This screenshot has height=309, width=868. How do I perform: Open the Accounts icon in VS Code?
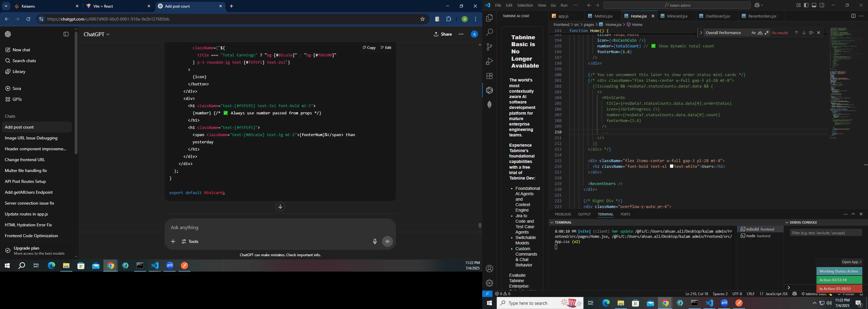(x=489, y=269)
